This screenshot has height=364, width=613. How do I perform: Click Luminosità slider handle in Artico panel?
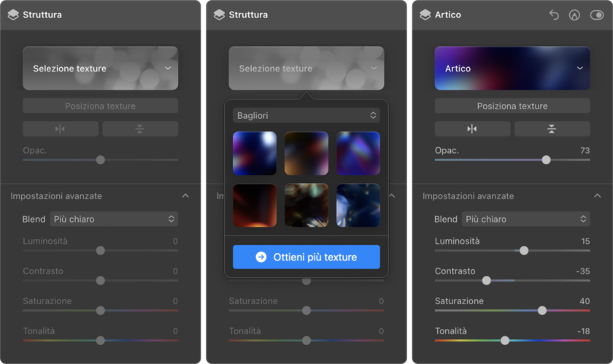524,251
